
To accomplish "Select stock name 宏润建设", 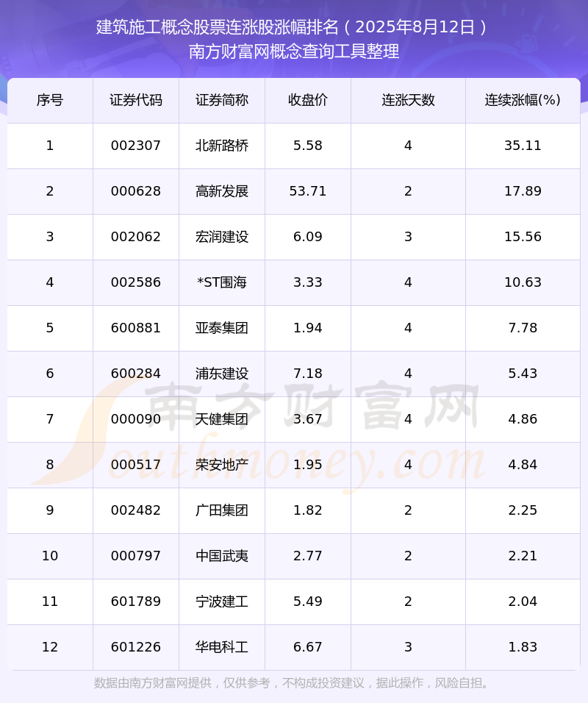I will click(x=222, y=237).
